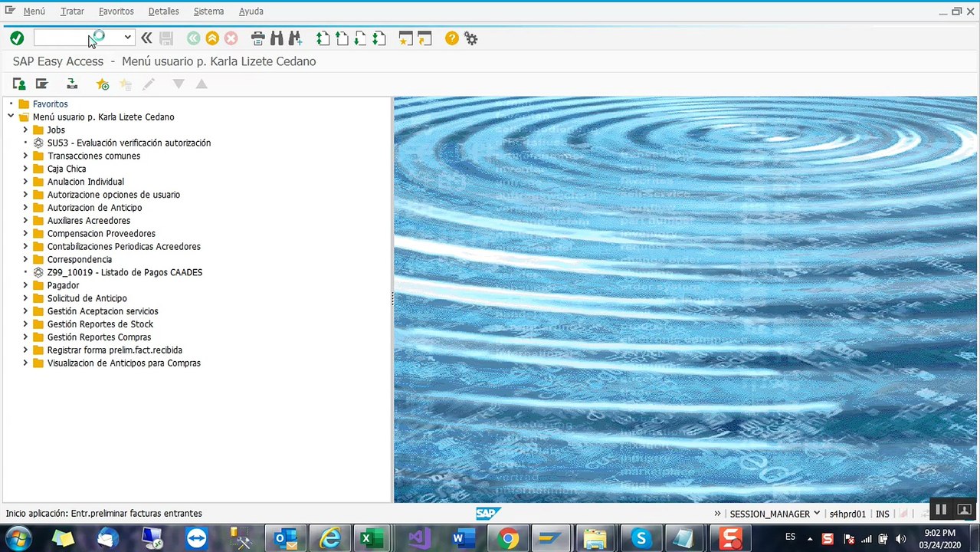This screenshot has width=980, height=552.
Task: Click the User Menu icon
Action: [19, 84]
